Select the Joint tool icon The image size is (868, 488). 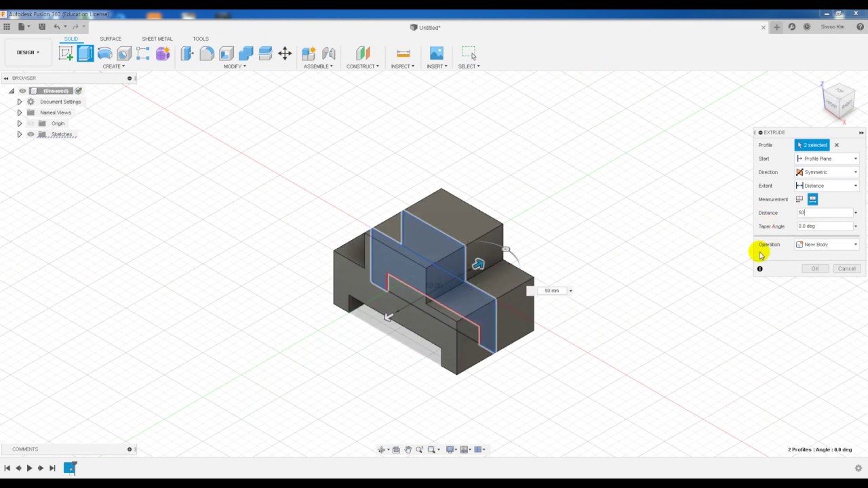coord(329,54)
